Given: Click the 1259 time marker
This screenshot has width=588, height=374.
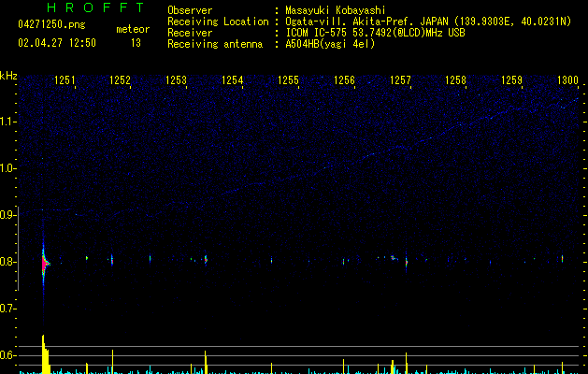Looking at the screenshot, I should point(512,79).
